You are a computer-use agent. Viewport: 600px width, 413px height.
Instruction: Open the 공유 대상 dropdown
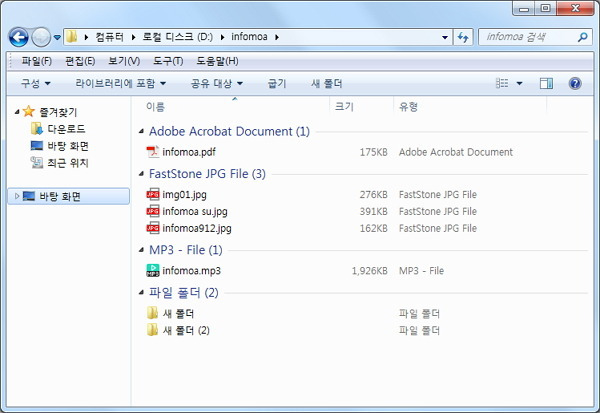(x=217, y=83)
